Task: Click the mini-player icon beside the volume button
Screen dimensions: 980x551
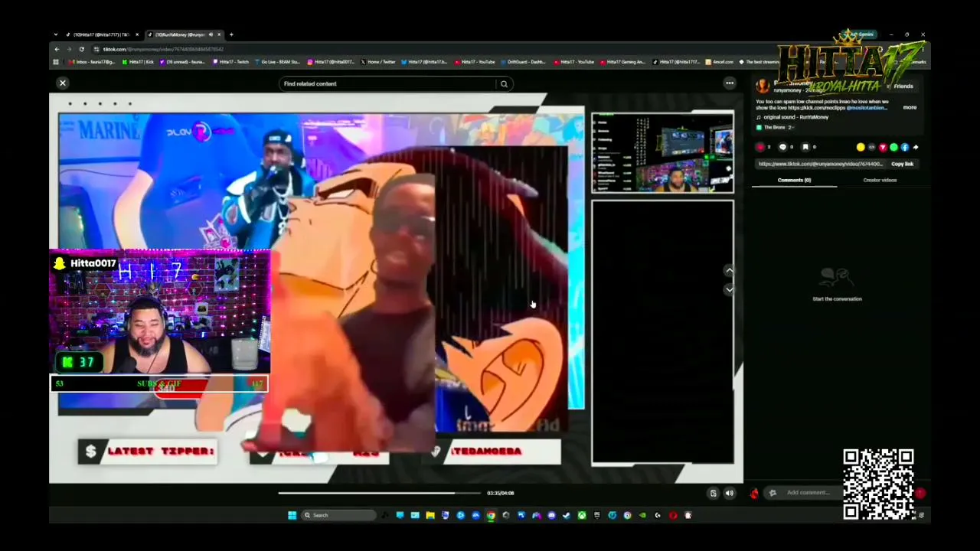Action: [713, 494]
